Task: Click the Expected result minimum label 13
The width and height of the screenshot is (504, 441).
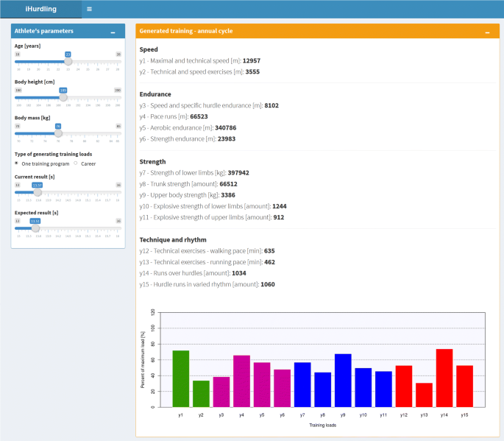Action: point(18,221)
